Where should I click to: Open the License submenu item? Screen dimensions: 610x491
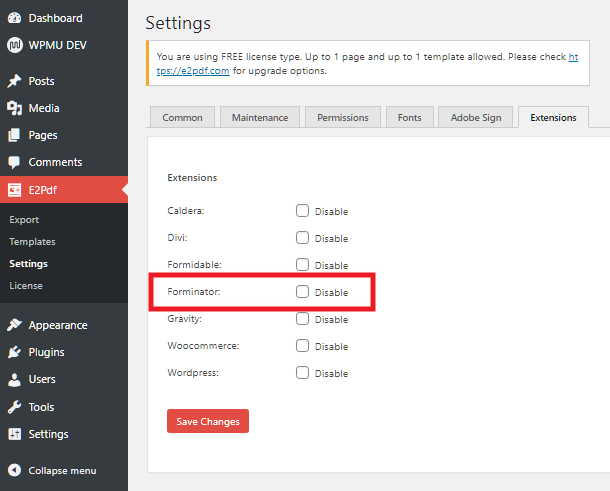[x=26, y=286]
